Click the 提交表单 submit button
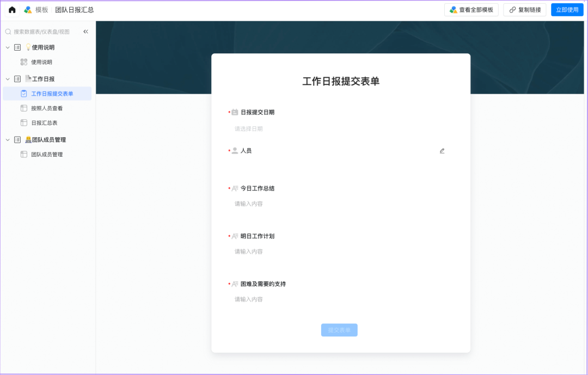The width and height of the screenshot is (588, 375). (x=339, y=330)
